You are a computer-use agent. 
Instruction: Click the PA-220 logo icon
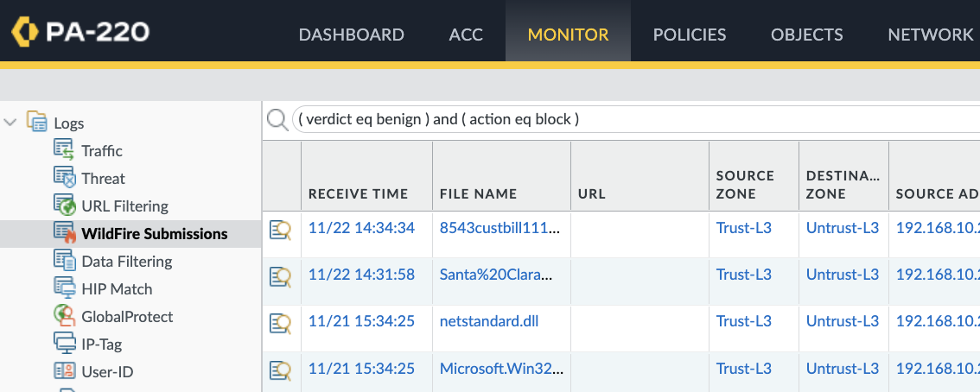[24, 32]
